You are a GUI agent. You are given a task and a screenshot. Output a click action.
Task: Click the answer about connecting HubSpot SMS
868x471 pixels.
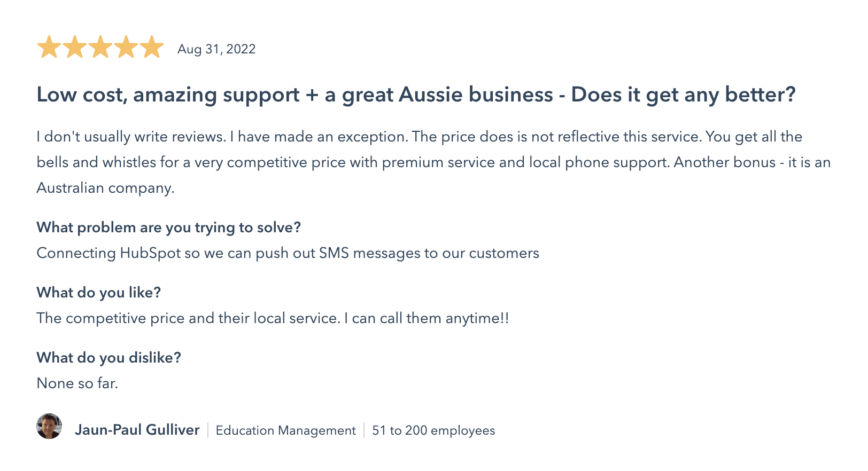288,253
